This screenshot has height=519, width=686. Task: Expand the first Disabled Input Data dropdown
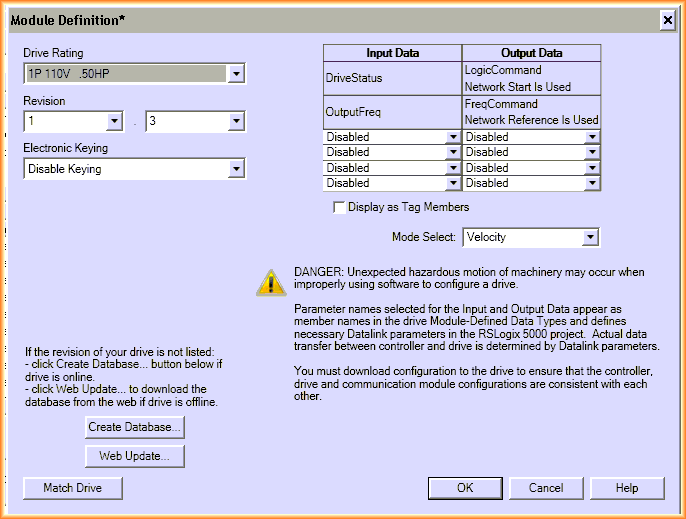(453, 138)
